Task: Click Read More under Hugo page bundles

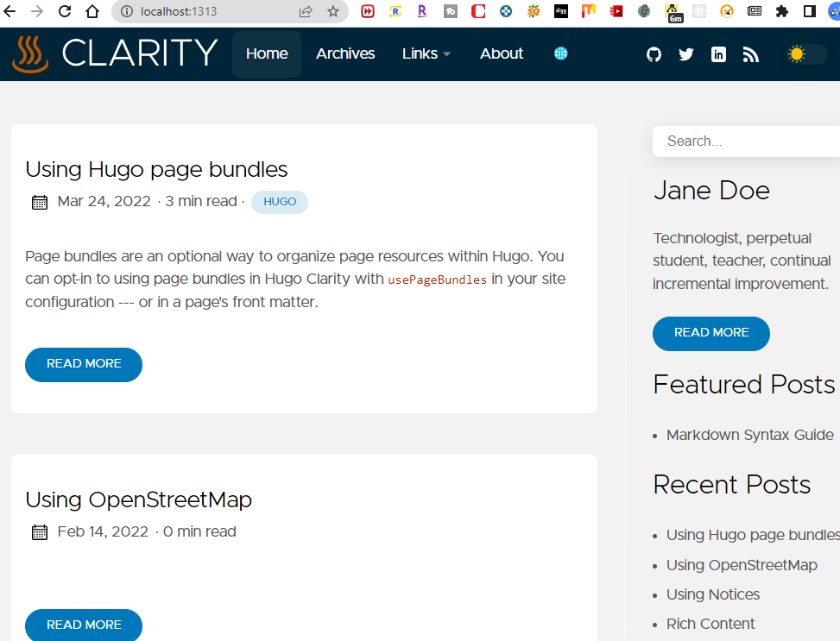Action: [84, 364]
